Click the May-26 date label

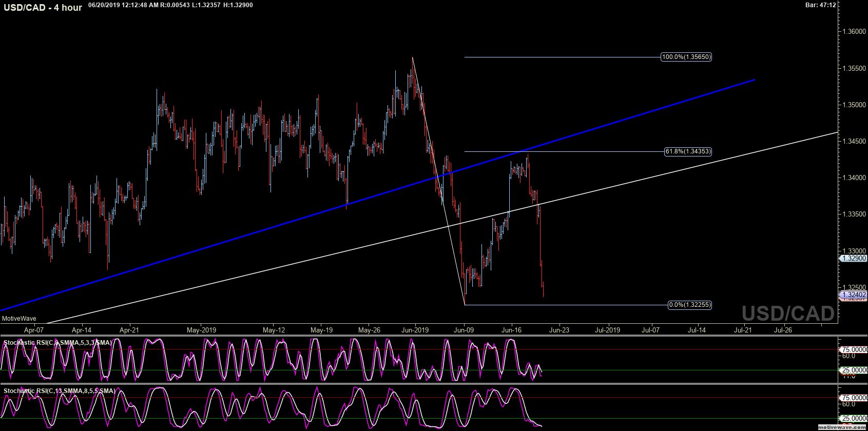(369, 330)
